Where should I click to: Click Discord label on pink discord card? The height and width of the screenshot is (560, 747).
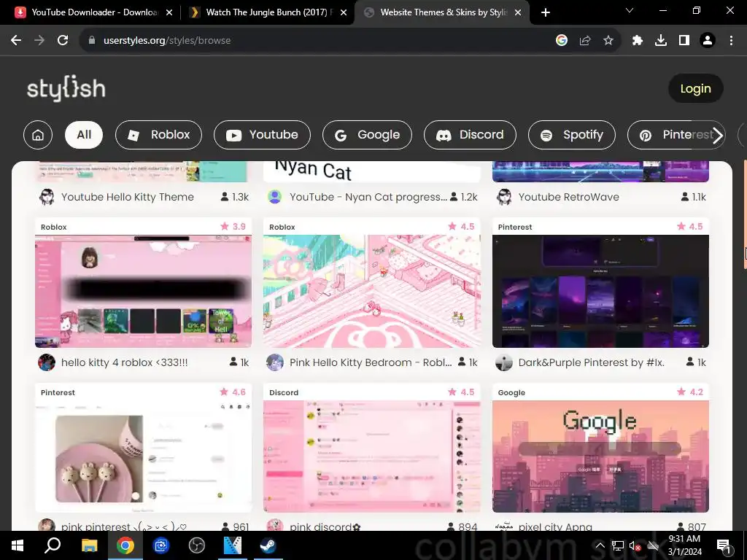tap(284, 392)
